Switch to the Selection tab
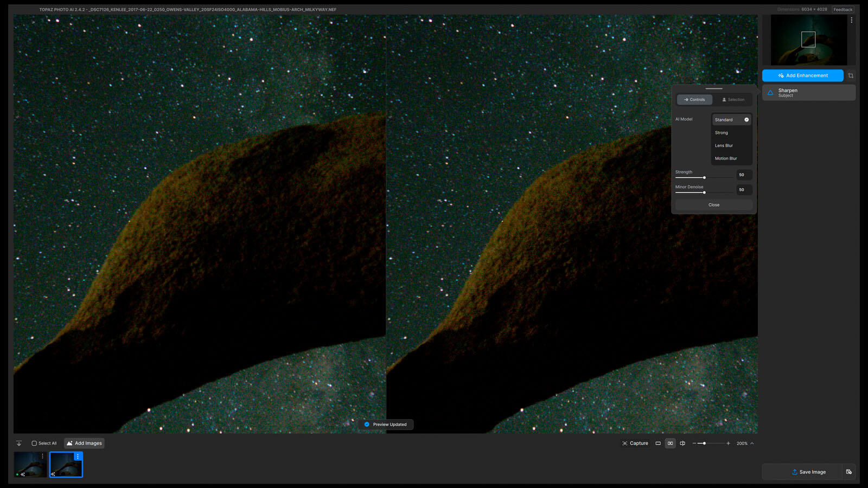Image resolution: width=868 pixels, height=488 pixels. 733,100
